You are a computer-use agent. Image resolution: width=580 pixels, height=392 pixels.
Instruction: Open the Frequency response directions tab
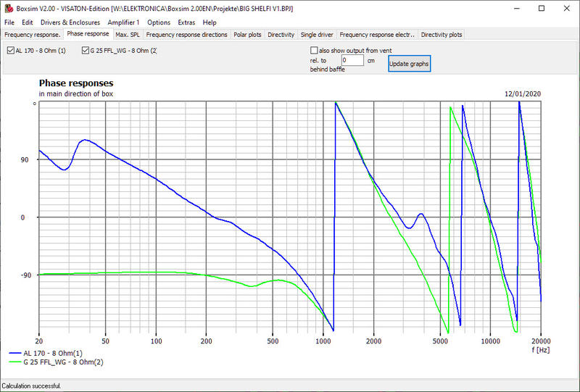187,35
